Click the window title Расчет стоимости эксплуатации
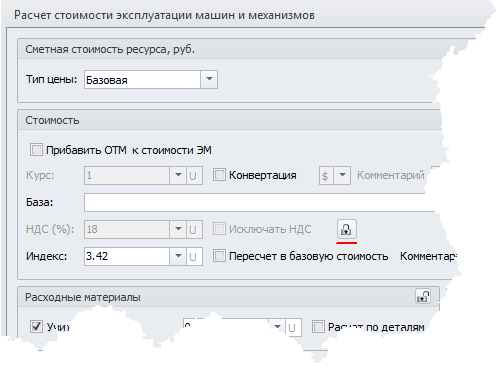 (x=164, y=15)
